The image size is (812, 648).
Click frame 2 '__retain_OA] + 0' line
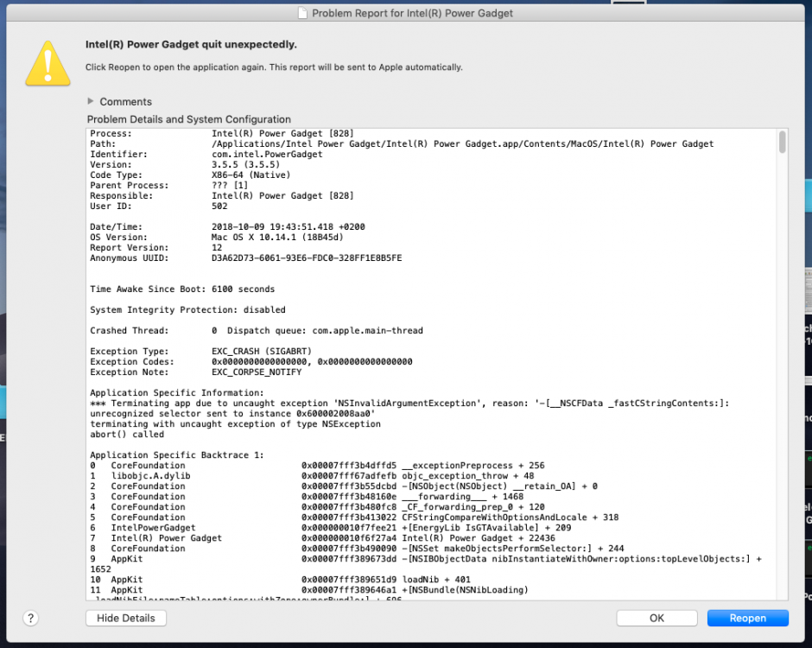344,486
